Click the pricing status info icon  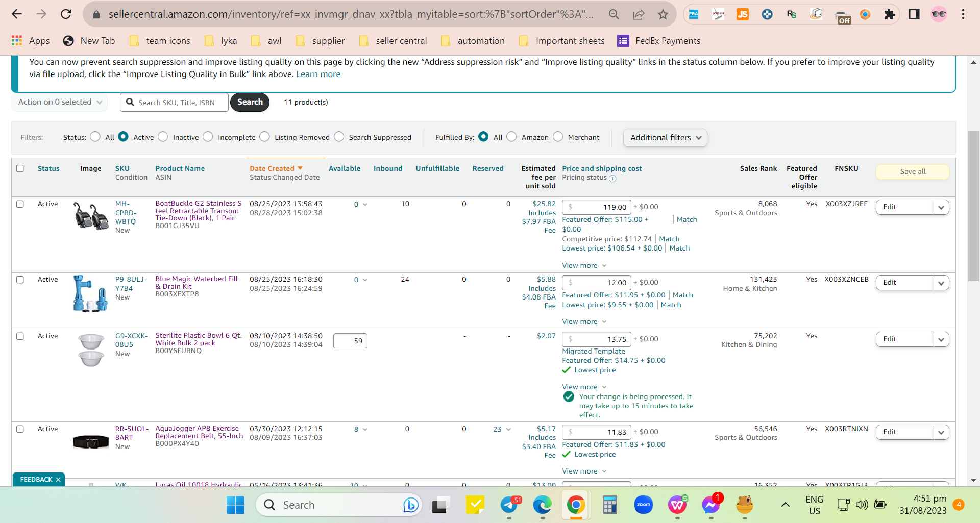pyautogui.click(x=612, y=178)
